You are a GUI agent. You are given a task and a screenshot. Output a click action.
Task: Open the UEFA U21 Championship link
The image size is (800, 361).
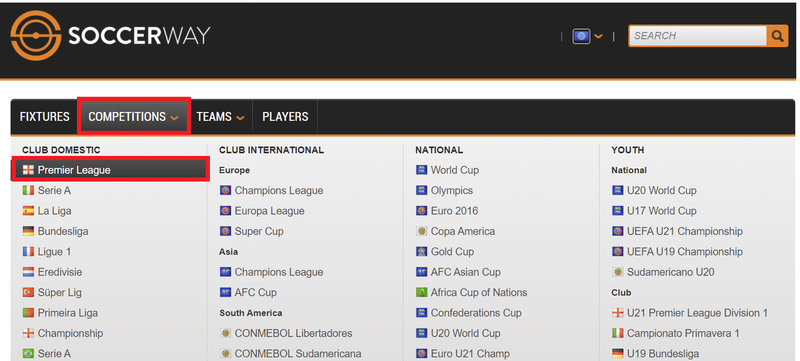tap(685, 231)
